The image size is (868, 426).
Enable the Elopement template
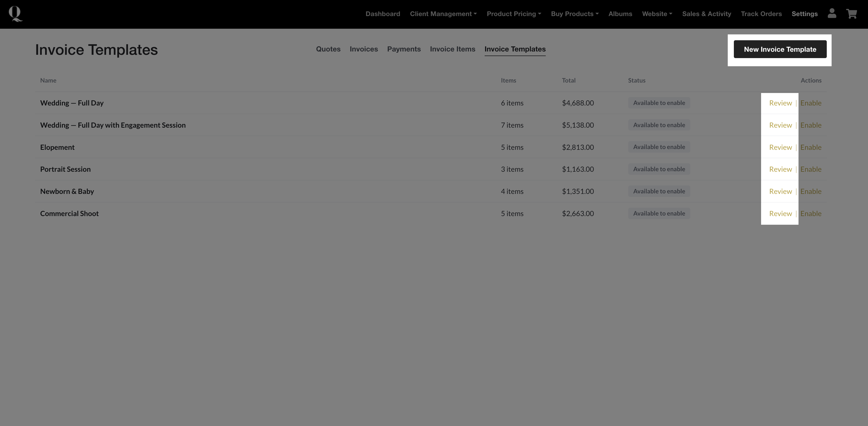pos(810,148)
